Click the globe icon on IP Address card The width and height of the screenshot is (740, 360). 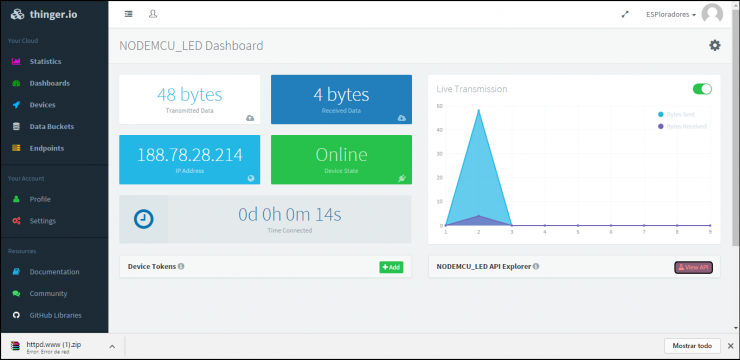click(251, 178)
